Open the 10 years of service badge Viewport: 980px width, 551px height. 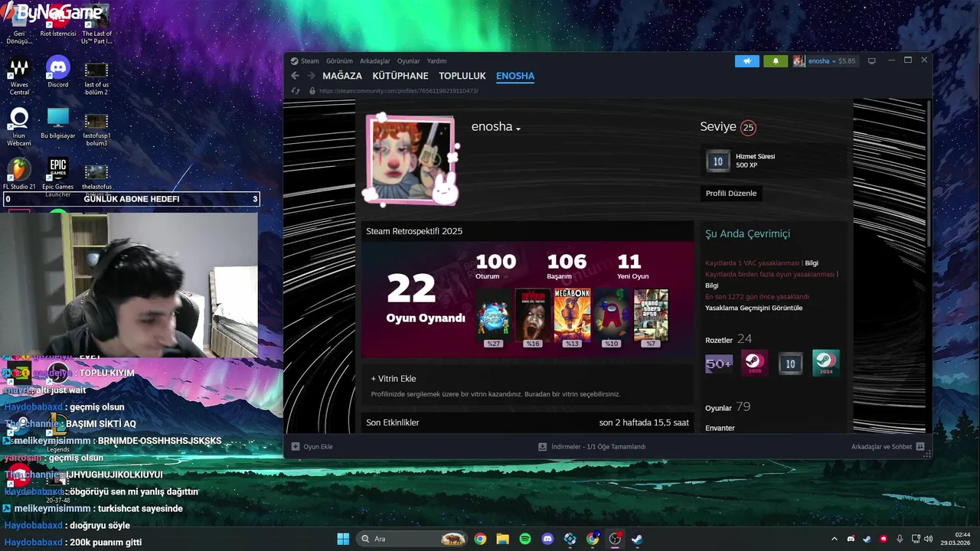(790, 364)
